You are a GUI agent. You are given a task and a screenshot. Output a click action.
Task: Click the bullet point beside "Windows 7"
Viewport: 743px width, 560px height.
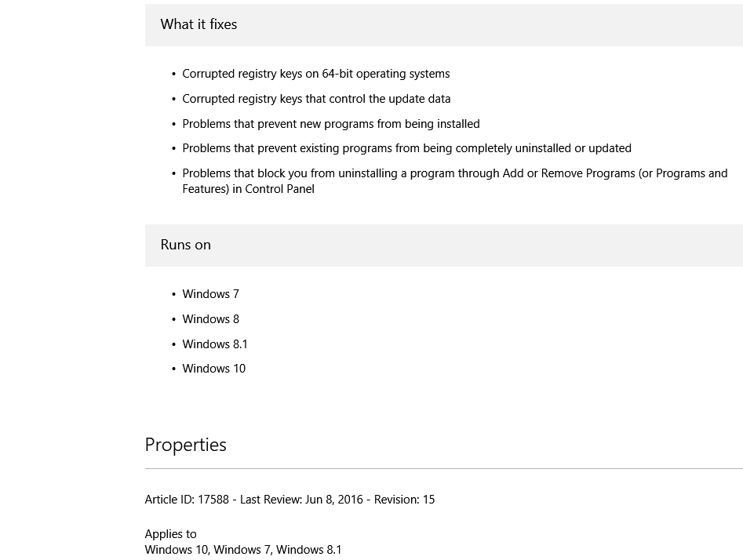(x=174, y=294)
